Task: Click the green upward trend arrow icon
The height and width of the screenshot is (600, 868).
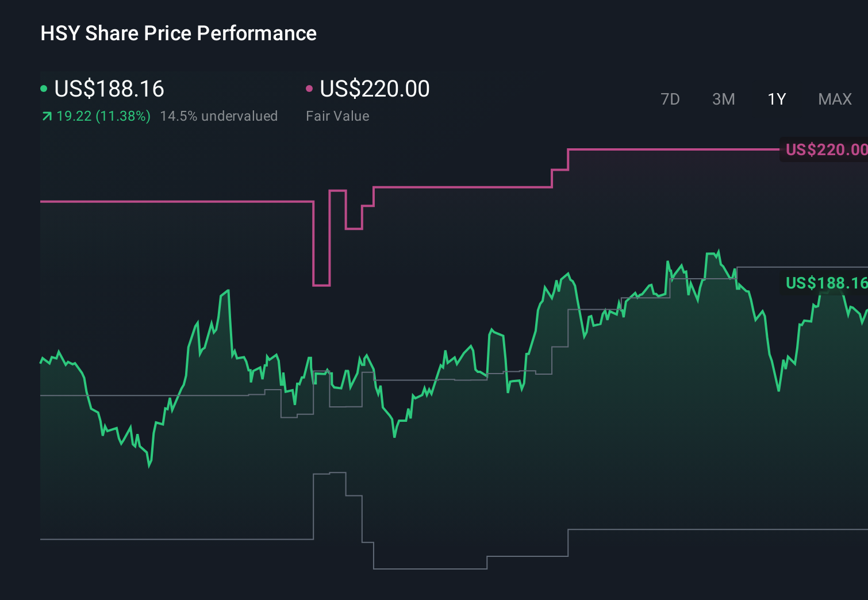Action: pos(46,116)
